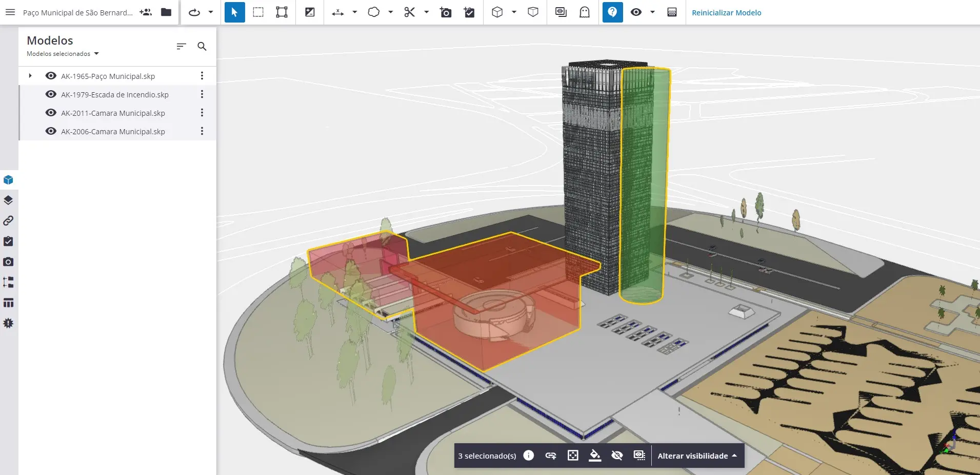Open the ghost mode icon
980x475 pixels.
point(584,12)
